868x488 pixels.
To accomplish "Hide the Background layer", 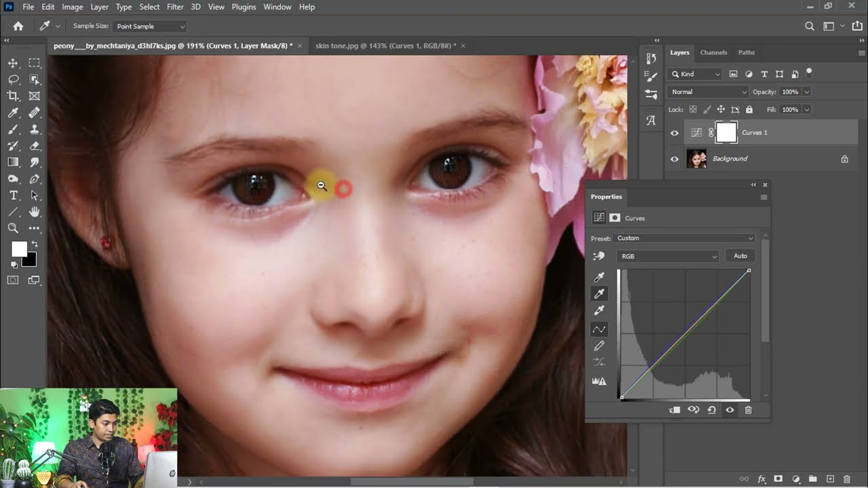I will pos(674,159).
